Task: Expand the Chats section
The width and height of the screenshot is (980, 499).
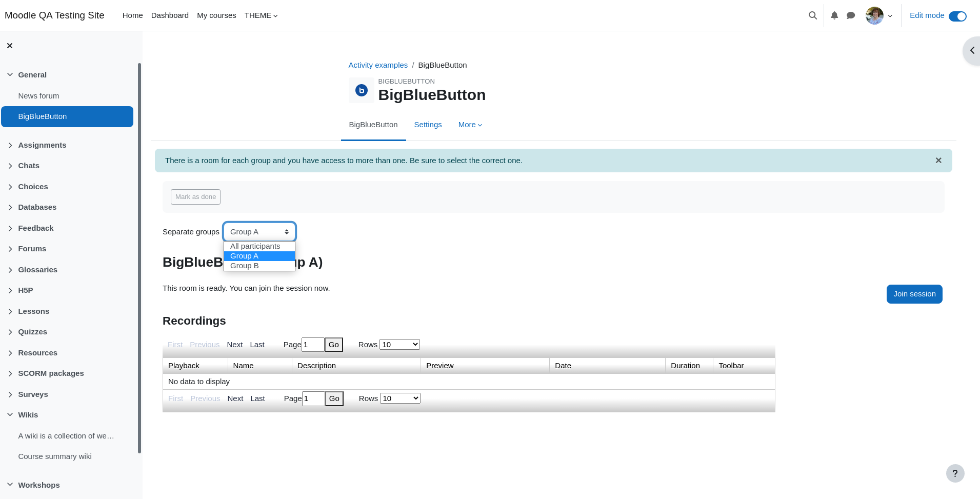Action: pos(10,166)
